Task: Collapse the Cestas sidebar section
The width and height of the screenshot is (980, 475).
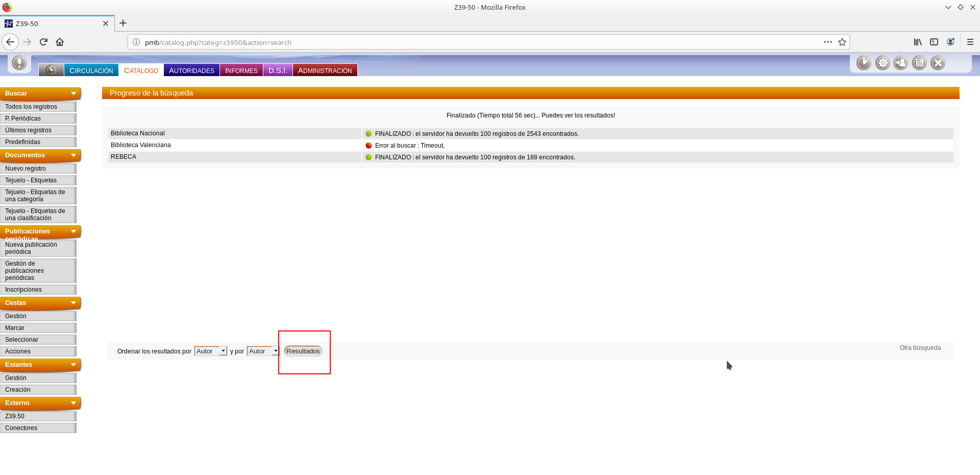Action: click(73, 303)
